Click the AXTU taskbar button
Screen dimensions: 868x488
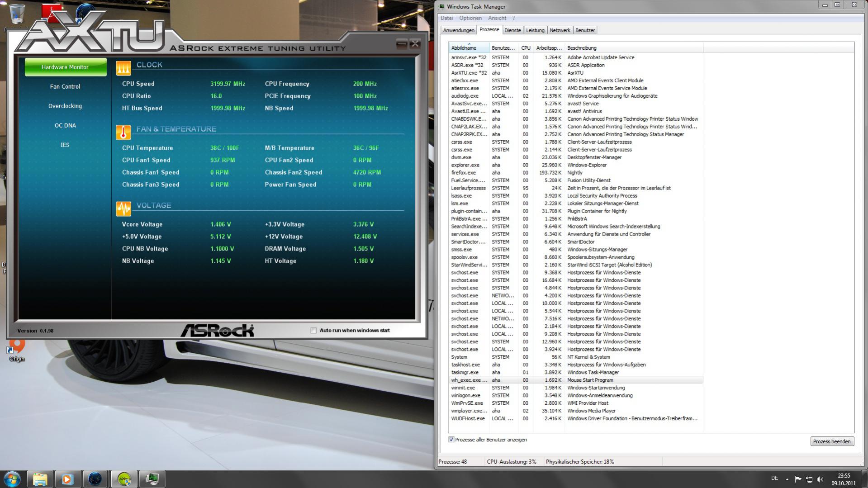coord(124,479)
